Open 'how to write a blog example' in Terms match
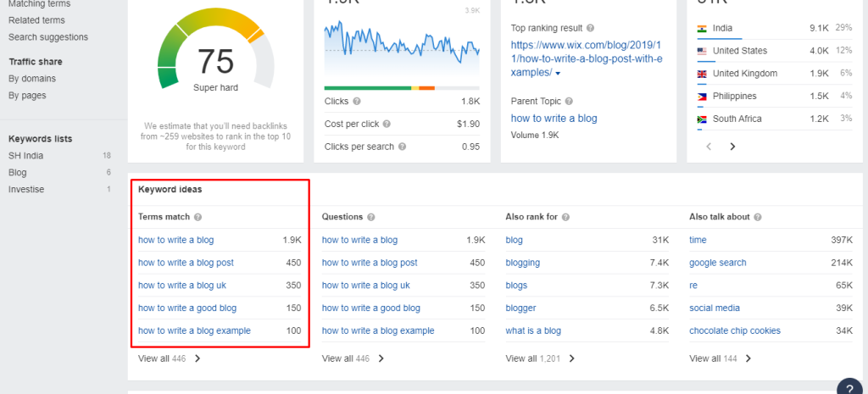Screen dimensions: 868x394 pos(194,331)
